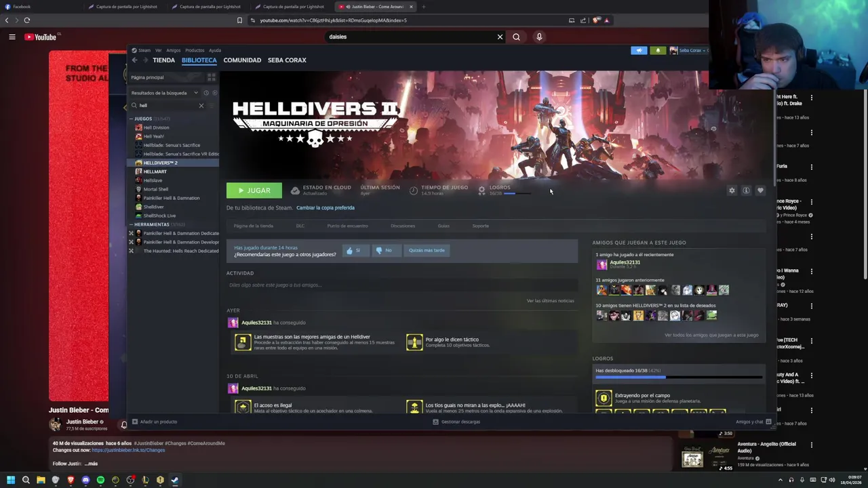Open advanced filters beside library search
868x488 pixels.
212,106
